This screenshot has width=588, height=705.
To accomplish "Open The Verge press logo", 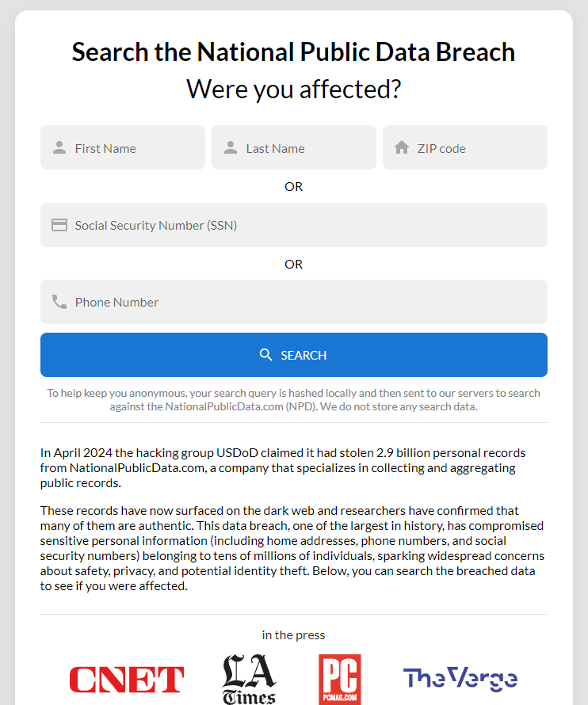I will (x=460, y=679).
